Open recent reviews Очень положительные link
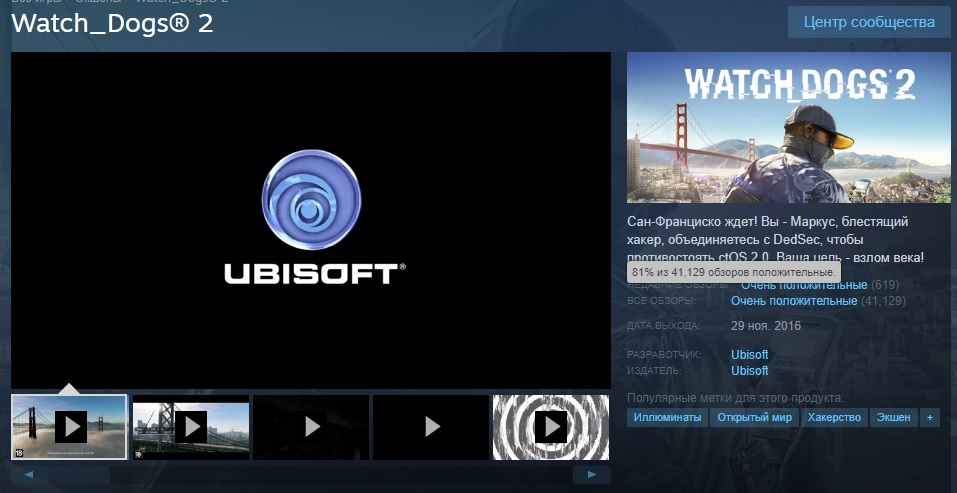Viewport: 957px width, 493px height. [804, 285]
